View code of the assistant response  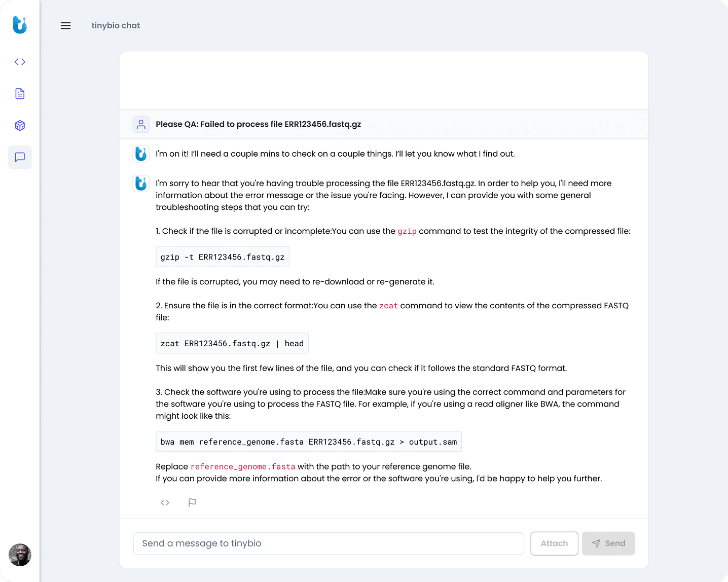click(x=165, y=502)
